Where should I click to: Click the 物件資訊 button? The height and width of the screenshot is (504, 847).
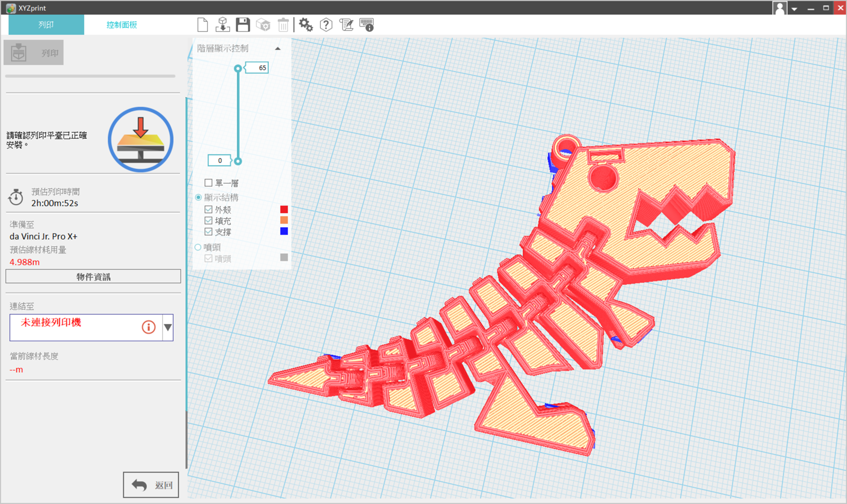coord(93,277)
